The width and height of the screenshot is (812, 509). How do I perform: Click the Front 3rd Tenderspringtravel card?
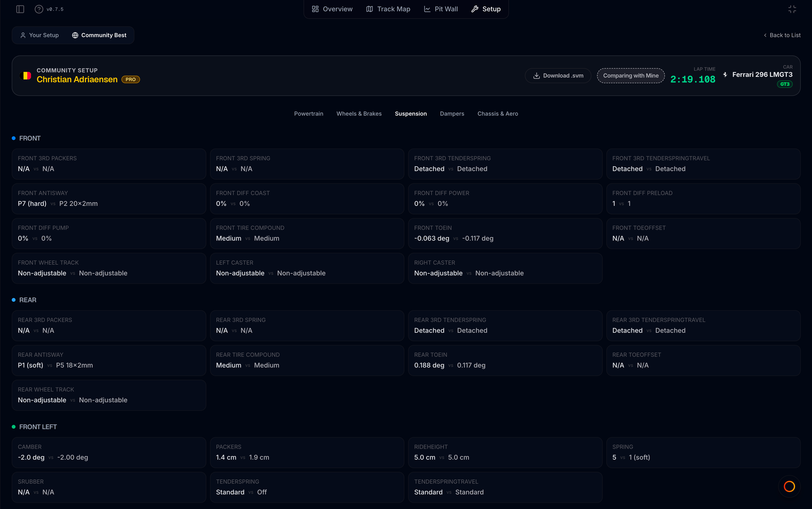[x=703, y=164]
